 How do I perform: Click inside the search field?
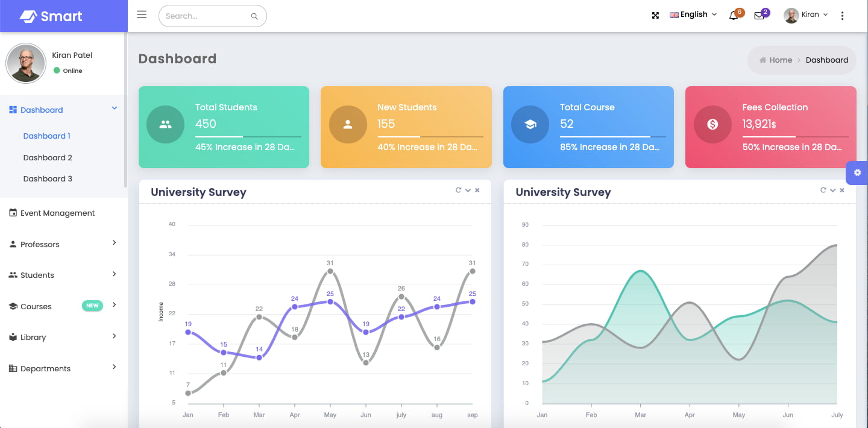205,16
